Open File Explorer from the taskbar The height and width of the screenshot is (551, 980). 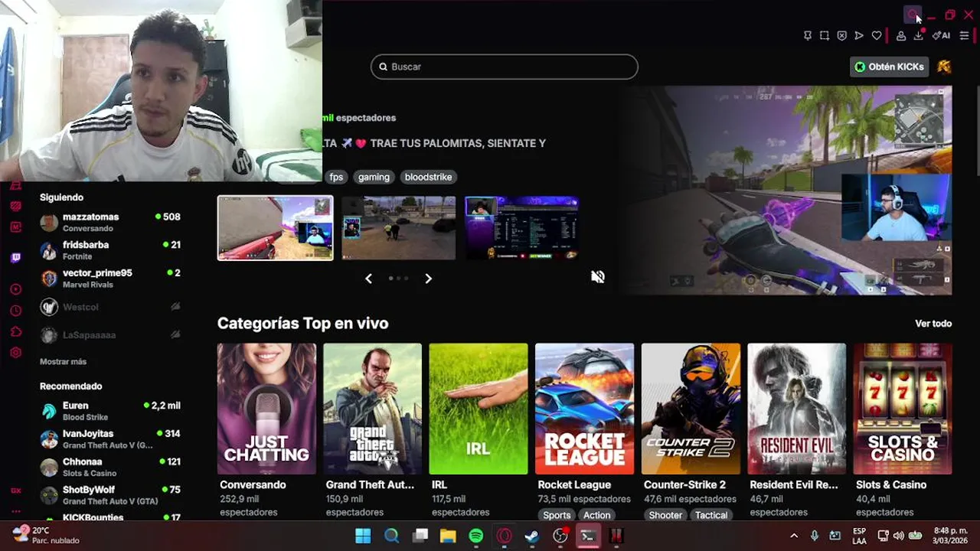point(448,536)
